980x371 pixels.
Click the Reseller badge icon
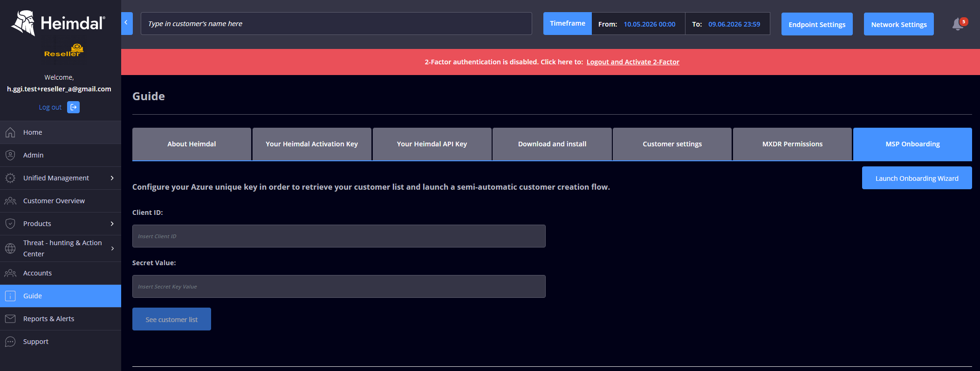click(64, 50)
